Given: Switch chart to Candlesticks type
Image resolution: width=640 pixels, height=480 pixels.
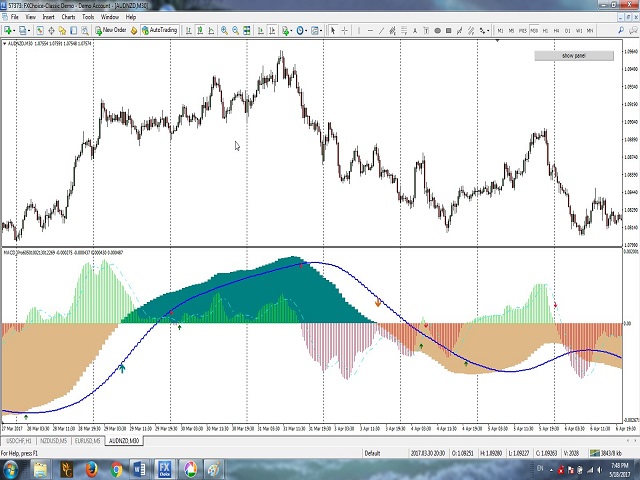Looking at the screenshot, I should pos(200,31).
